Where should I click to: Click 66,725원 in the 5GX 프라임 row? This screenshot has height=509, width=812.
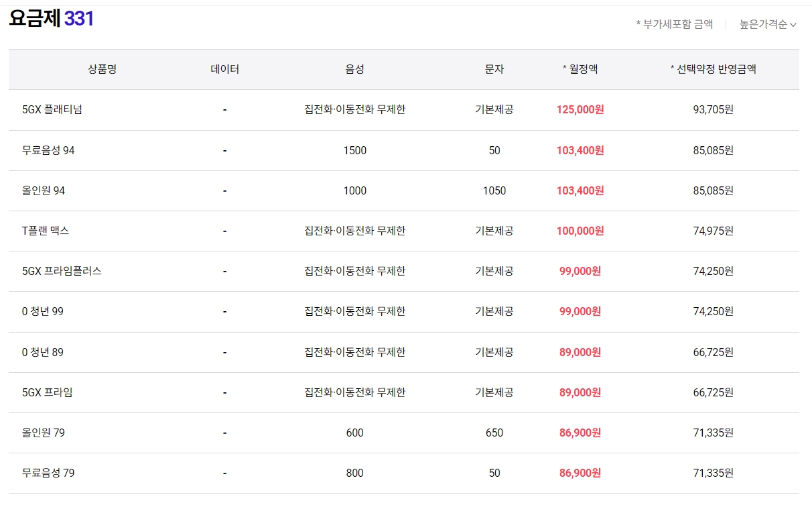[713, 392]
